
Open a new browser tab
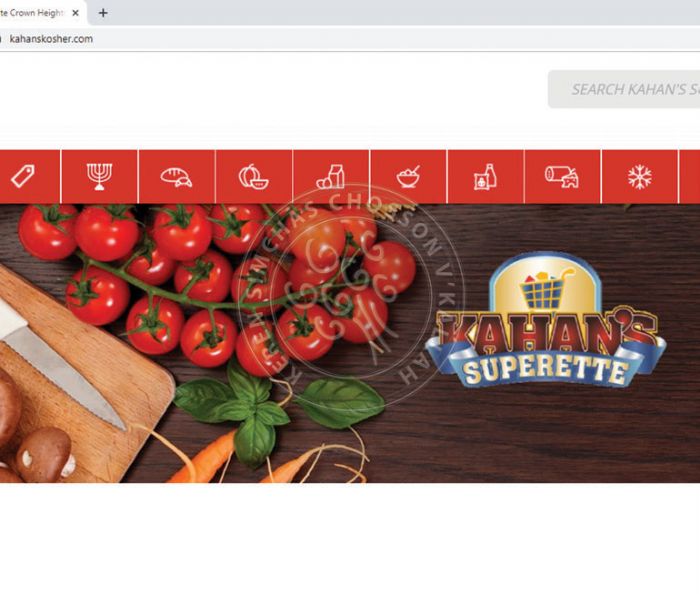pos(103,13)
